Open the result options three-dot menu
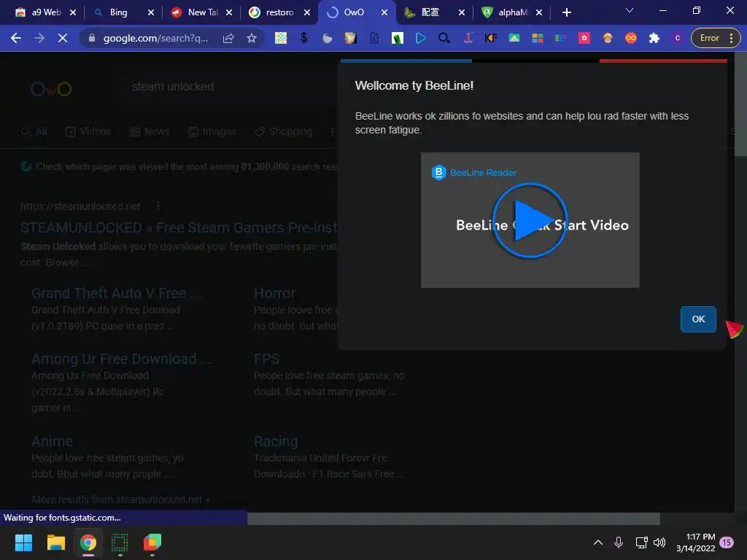 (x=158, y=206)
